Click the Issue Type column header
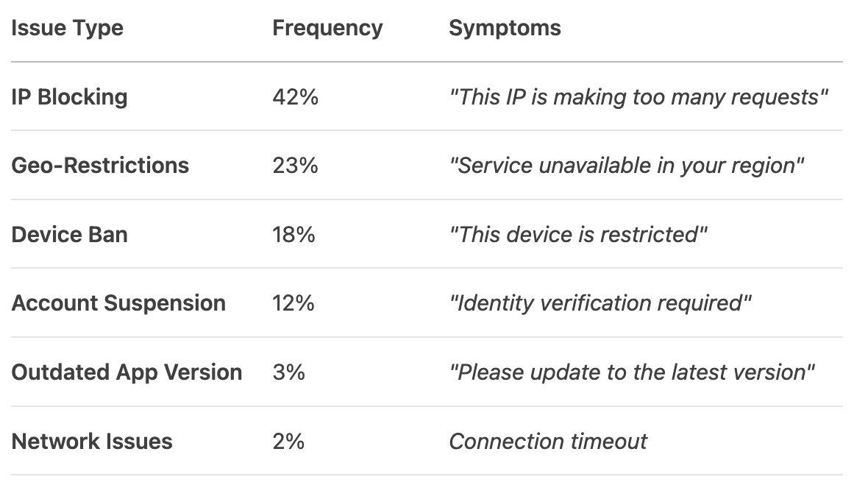868x499 pixels. pos(68,28)
